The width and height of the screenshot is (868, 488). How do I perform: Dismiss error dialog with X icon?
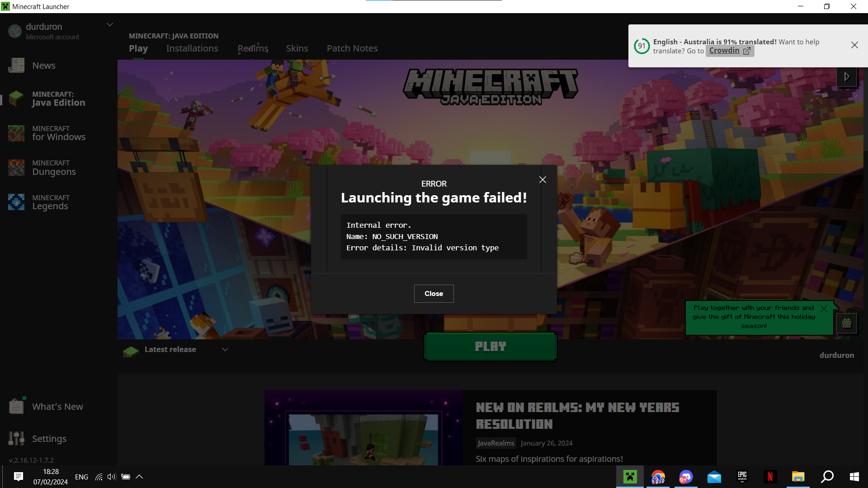(542, 180)
